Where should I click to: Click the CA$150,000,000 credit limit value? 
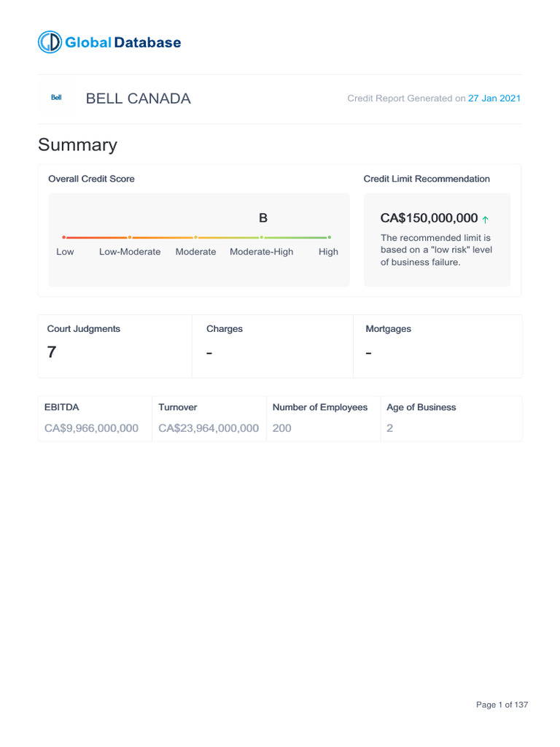click(x=429, y=218)
